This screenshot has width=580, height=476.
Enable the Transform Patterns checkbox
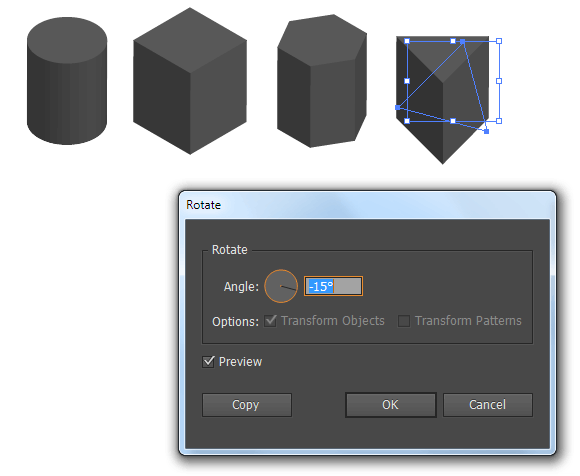(404, 321)
